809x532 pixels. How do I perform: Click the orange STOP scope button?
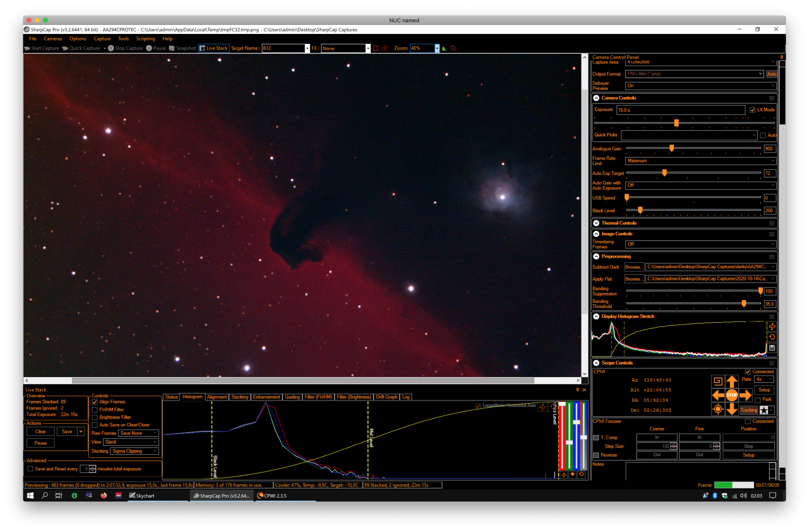(732, 395)
